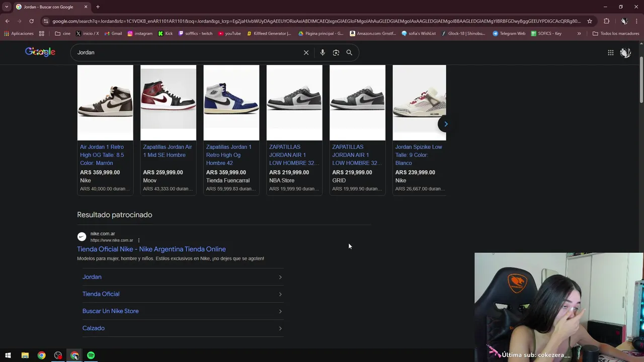Open Spotify from the taskbar
The height and width of the screenshot is (362, 644).
91,355
